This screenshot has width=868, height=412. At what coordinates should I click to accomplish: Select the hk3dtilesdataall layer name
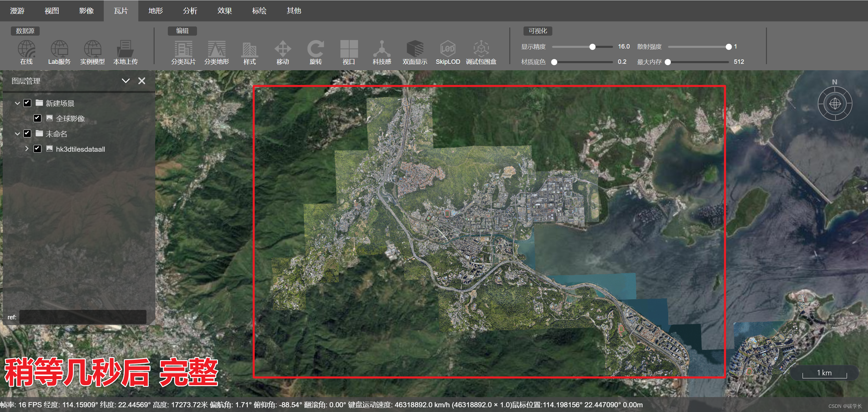point(80,149)
